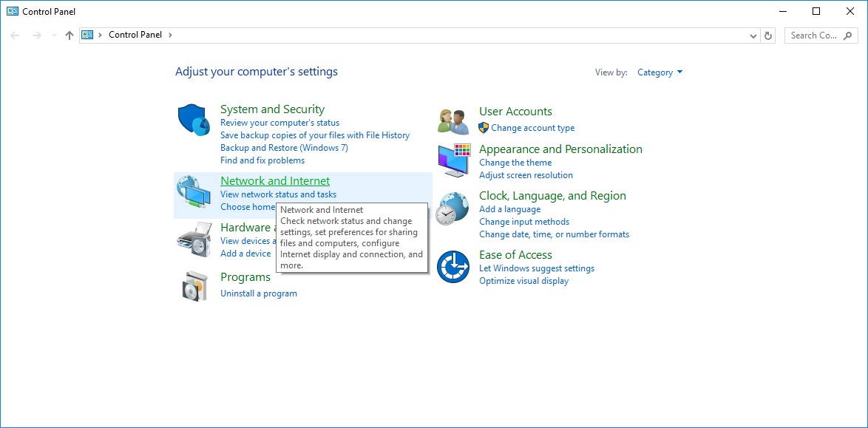Click the UAC shield beside Change account type

484,128
